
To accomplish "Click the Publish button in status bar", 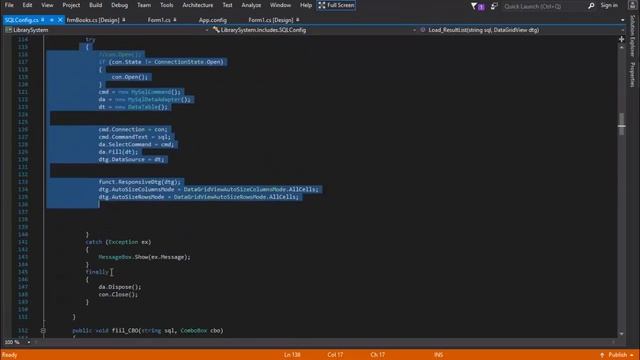I will tap(616, 355).
